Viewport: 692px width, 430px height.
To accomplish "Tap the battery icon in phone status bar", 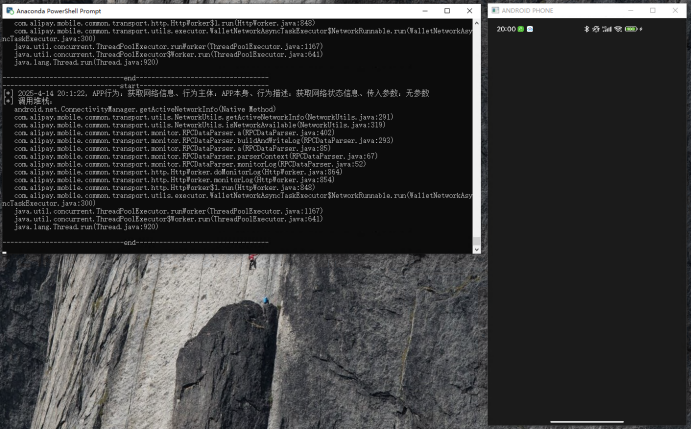I will pyautogui.click(x=631, y=29).
